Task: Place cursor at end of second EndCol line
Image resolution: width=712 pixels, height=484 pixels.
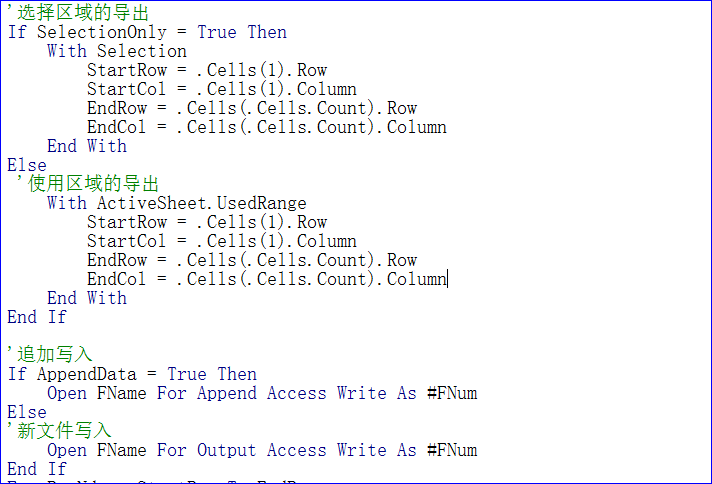Action: point(447,279)
